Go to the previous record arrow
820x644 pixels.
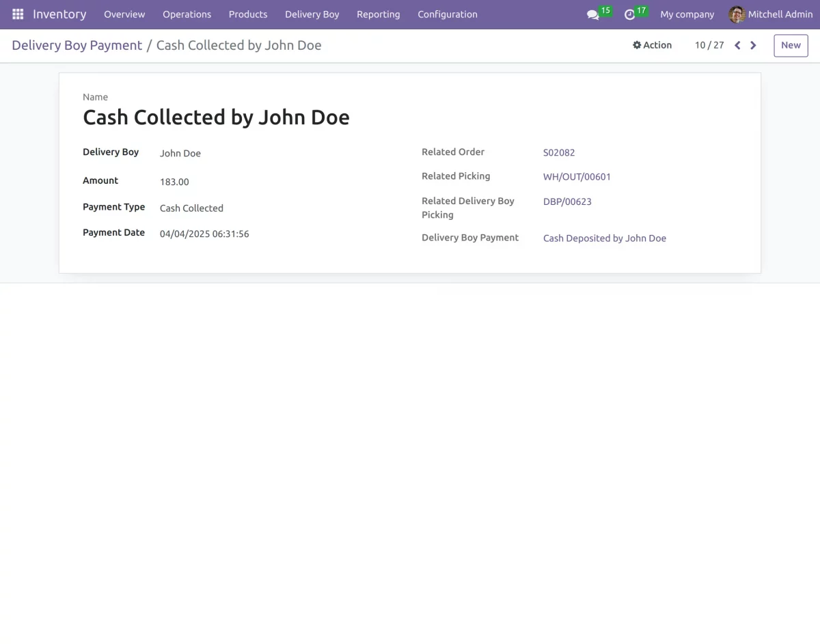(x=737, y=45)
